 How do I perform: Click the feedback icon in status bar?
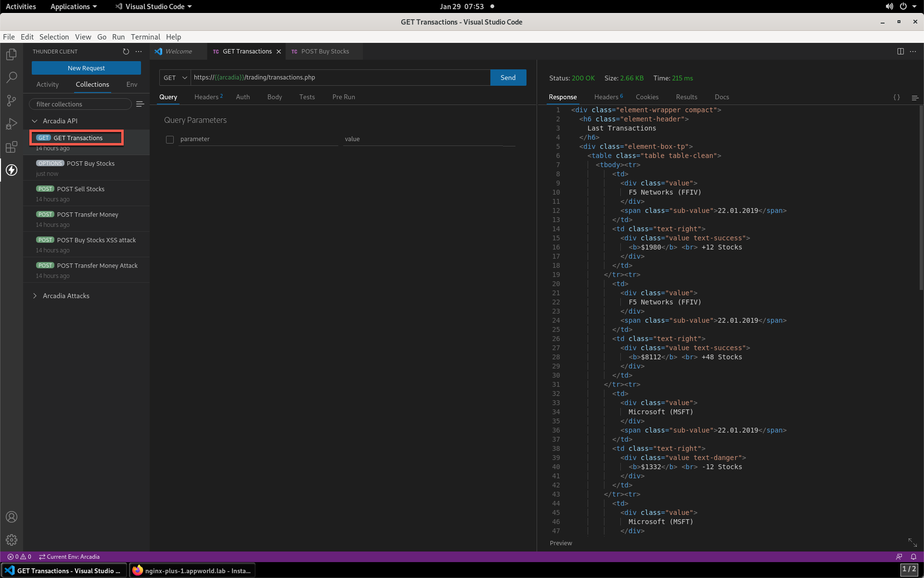[899, 557]
